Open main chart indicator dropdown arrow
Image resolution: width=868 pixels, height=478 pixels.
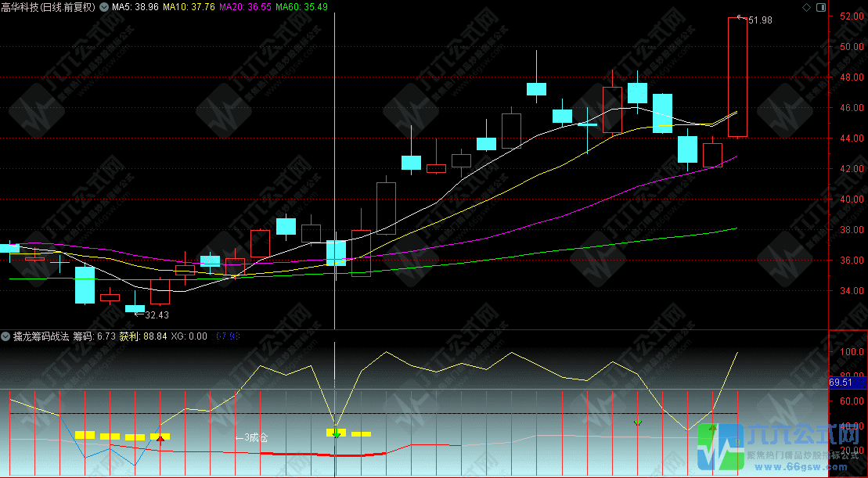[x=104, y=7]
